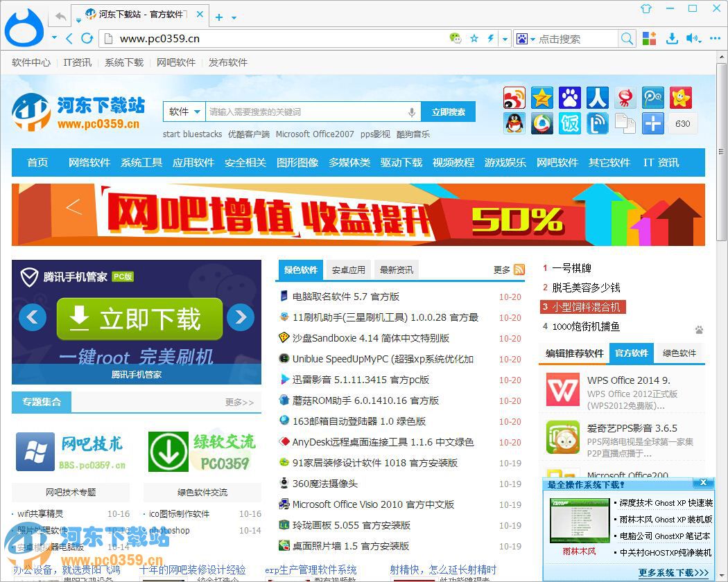
Task: Open the colorful apps extension icon
Action: (x=649, y=39)
